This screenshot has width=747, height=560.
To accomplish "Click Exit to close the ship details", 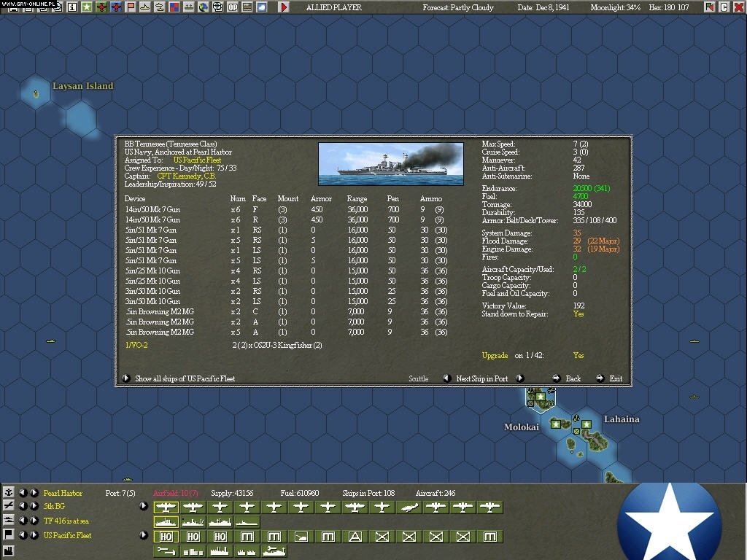I will 616,378.
